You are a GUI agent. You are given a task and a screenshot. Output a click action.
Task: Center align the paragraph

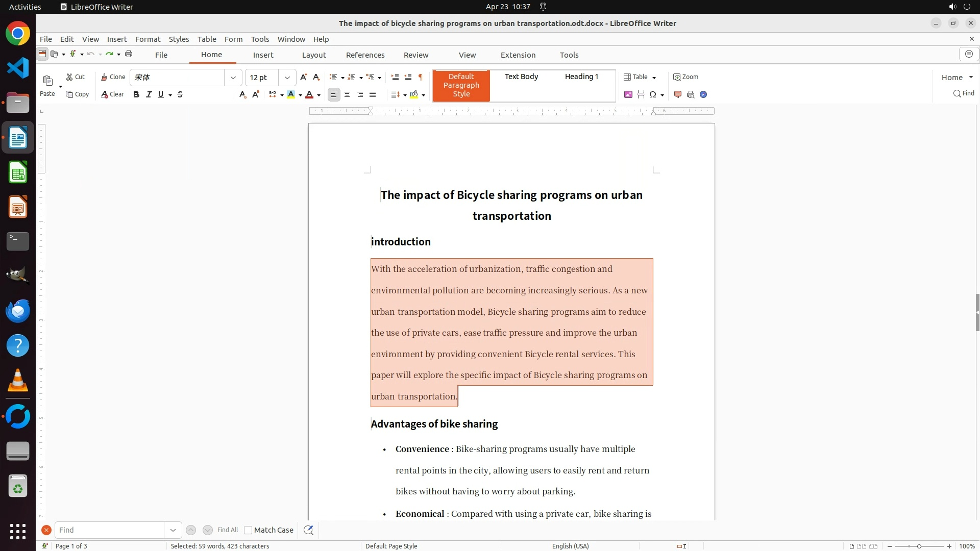coord(347,94)
